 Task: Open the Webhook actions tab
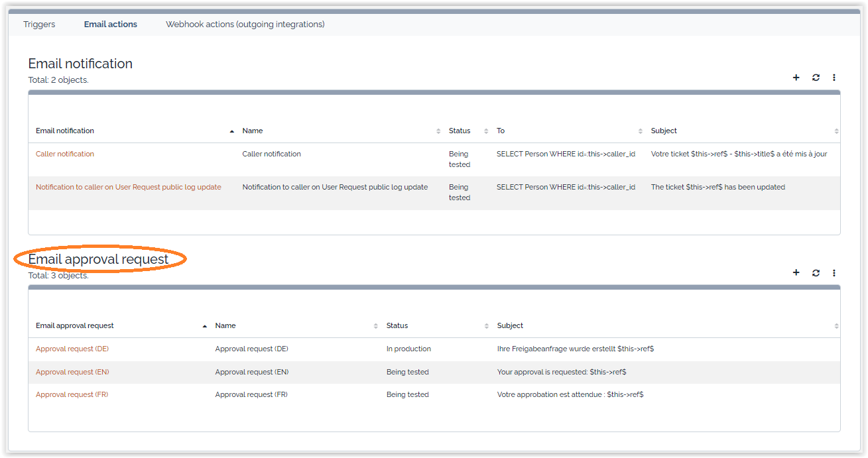point(245,25)
